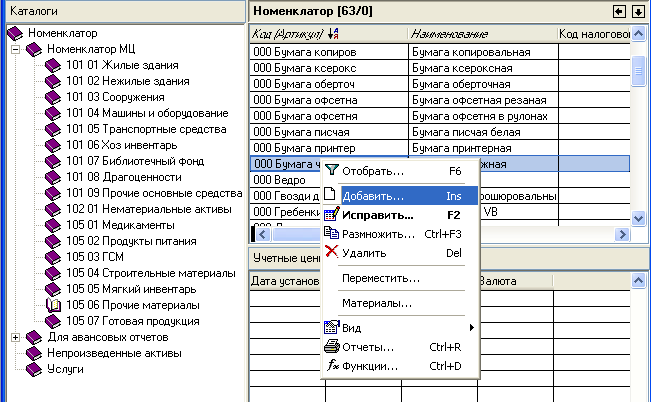The height and width of the screenshot is (402, 651).
Task: Select the 101 06 Хоз инвентарь folder
Action: (122, 145)
